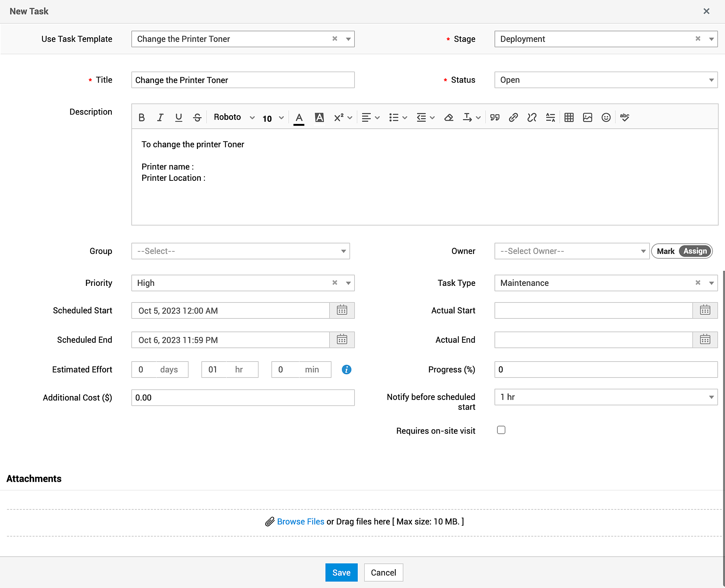The width and height of the screenshot is (725, 588).
Task: Toggle bold formatting in description toolbar
Action: 142,117
